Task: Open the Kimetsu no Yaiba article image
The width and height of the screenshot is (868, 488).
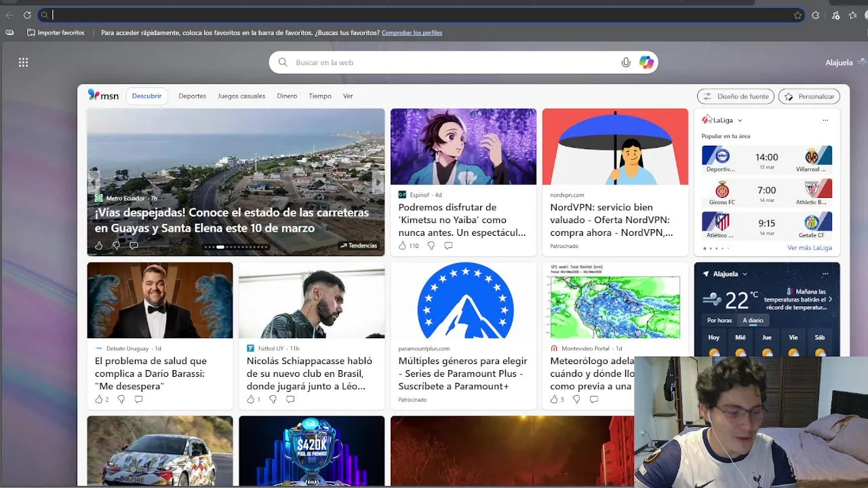Action: click(x=463, y=146)
